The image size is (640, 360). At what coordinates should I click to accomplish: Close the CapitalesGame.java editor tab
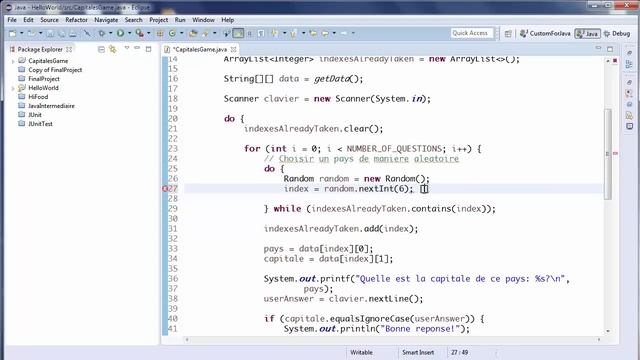click(233, 49)
